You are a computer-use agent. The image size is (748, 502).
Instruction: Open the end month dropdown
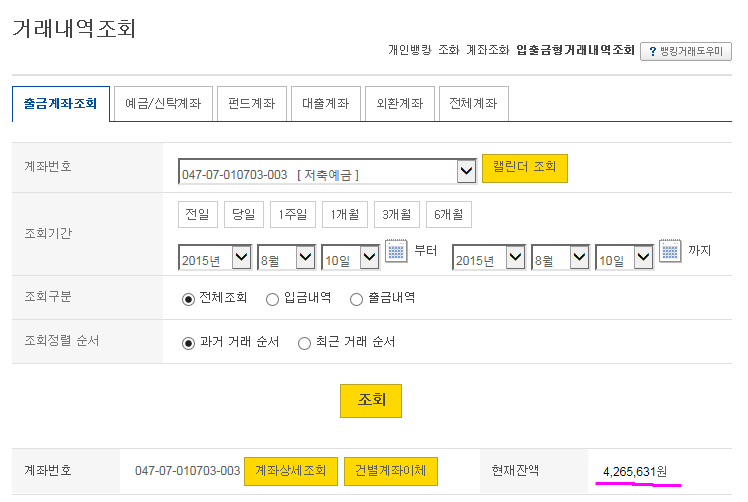coord(578,258)
